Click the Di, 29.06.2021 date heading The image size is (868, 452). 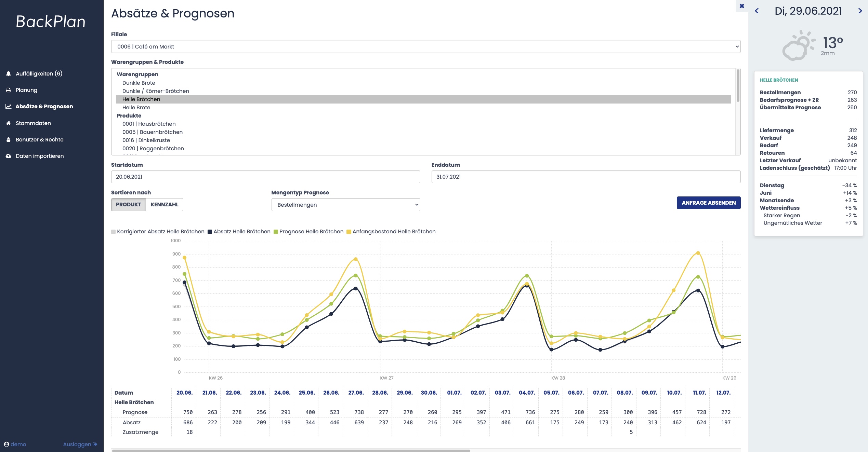808,11
